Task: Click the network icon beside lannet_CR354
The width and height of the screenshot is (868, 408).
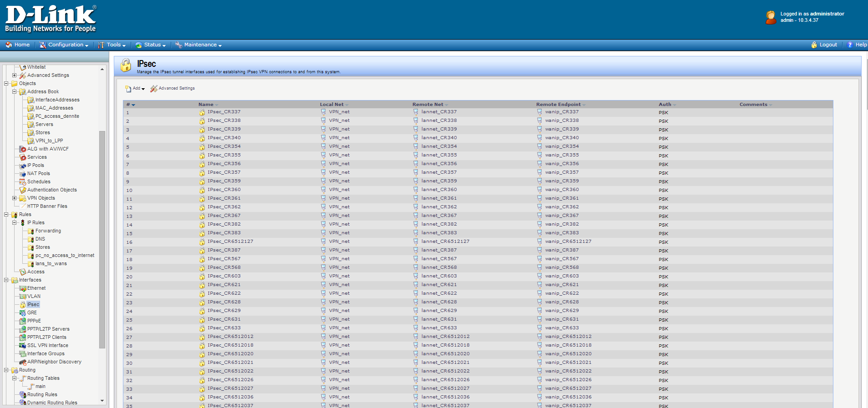Action: coord(416,146)
